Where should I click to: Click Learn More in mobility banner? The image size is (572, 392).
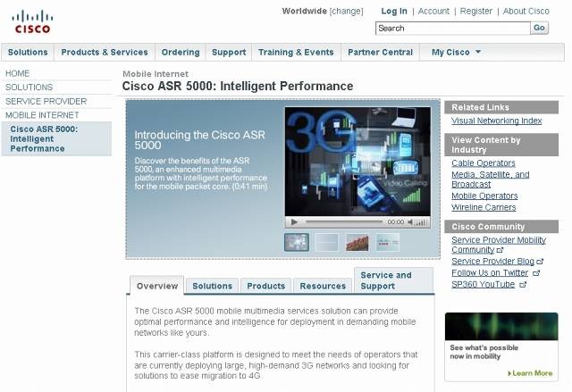tap(530, 373)
